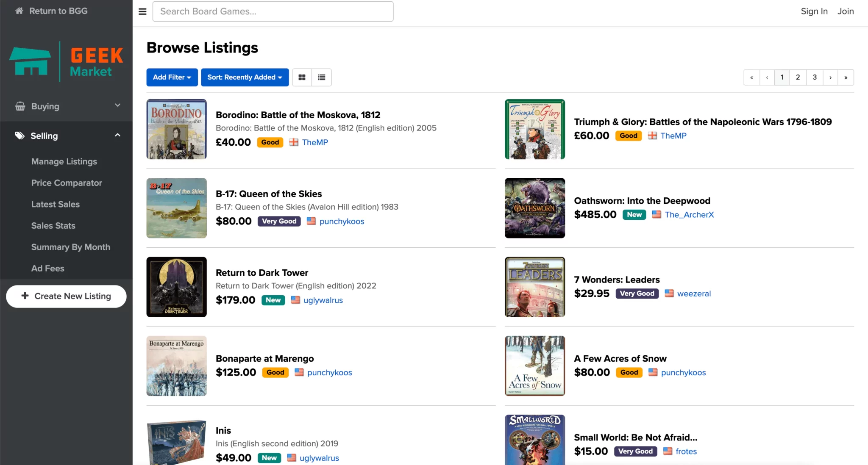Open the Triumph & Glory listing title
This screenshot has height=465, width=868.
[x=703, y=122]
